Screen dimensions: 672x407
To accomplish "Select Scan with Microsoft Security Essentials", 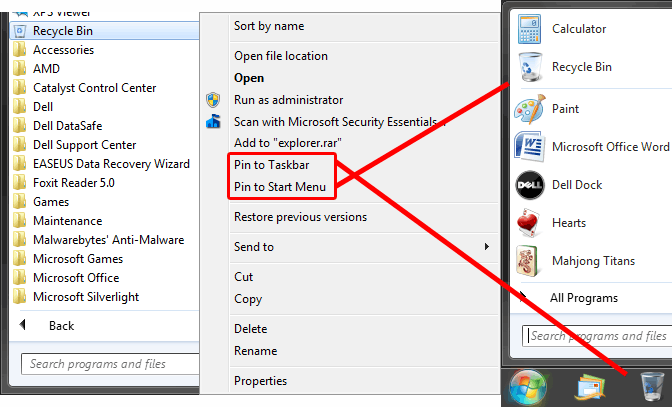I will [338, 122].
